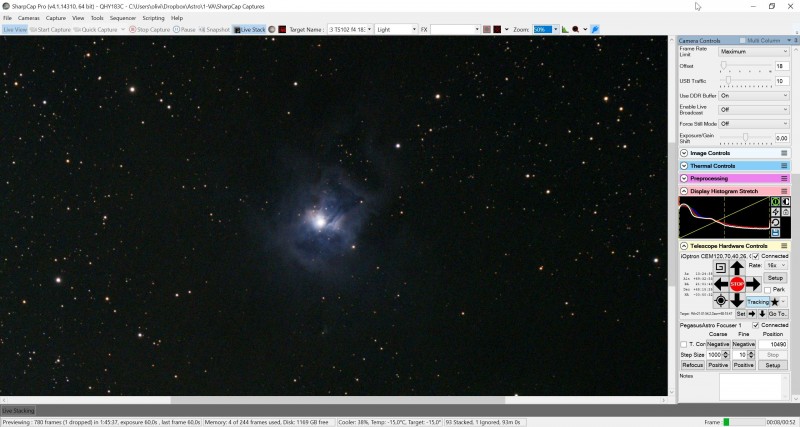The image size is (800, 427).
Task: Open the Enable Live Broadcast dropdown
Action: point(754,110)
